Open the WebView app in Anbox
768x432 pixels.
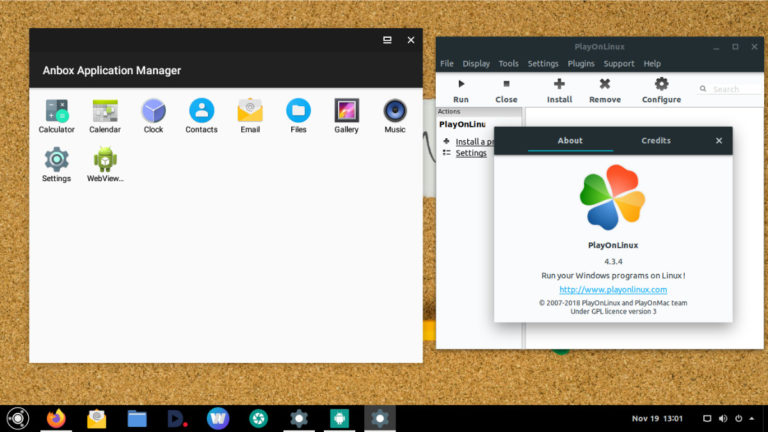pyautogui.click(x=105, y=165)
